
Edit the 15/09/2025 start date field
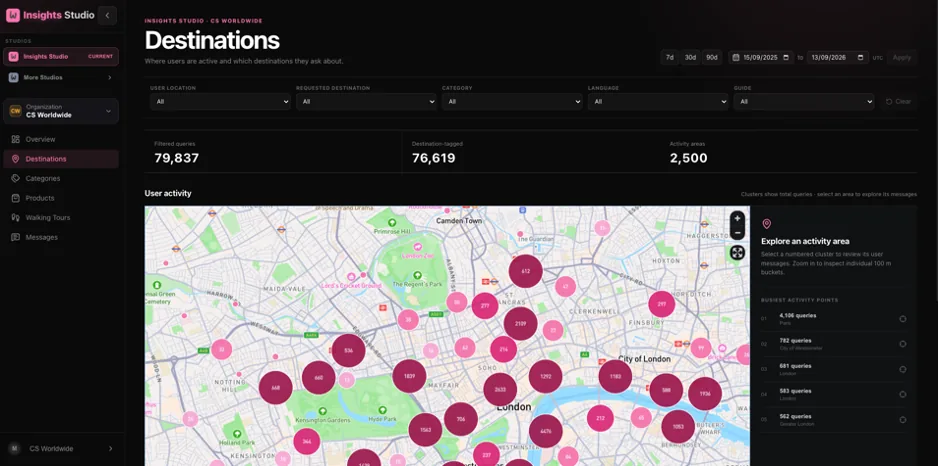pos(761,57)
